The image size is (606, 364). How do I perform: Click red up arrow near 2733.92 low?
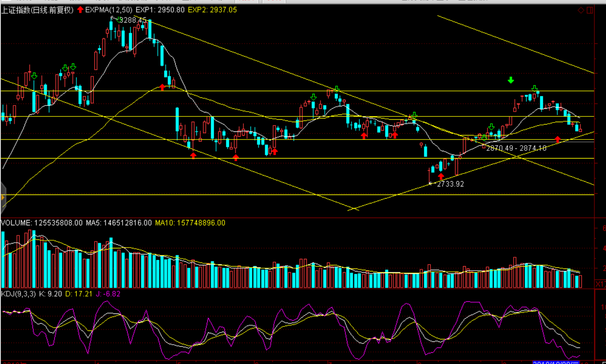coord(441,176)
